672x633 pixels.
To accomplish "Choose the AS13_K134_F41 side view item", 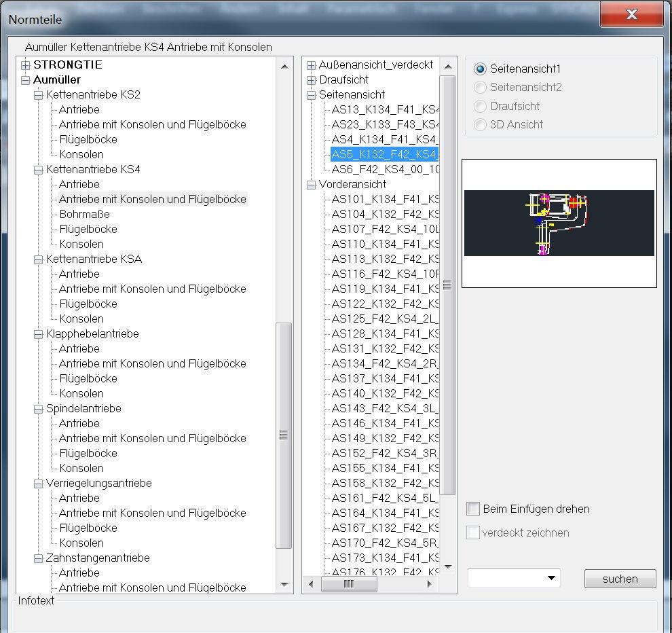I will 384,110.
